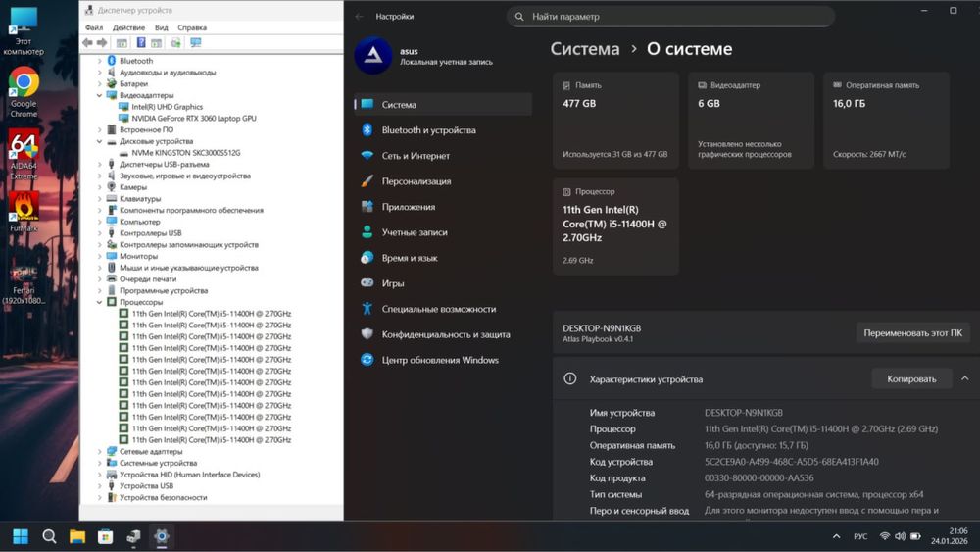This screenshot has width=980, height=552.
Task: Open FurMark desktop shortcut
Action: click(24, 212)
